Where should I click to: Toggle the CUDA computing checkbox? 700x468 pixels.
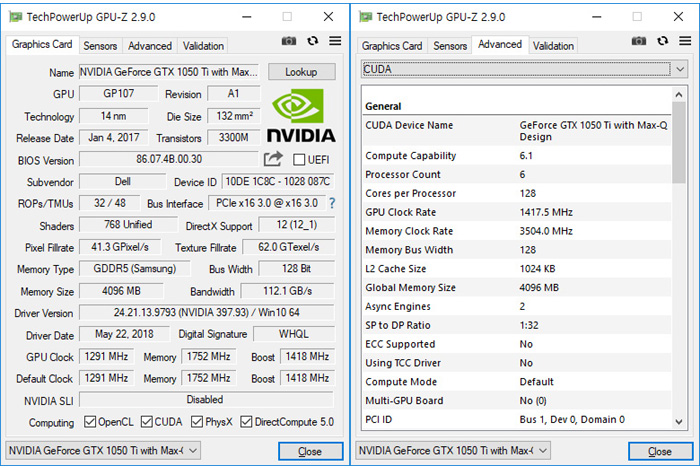click(146, 422)
